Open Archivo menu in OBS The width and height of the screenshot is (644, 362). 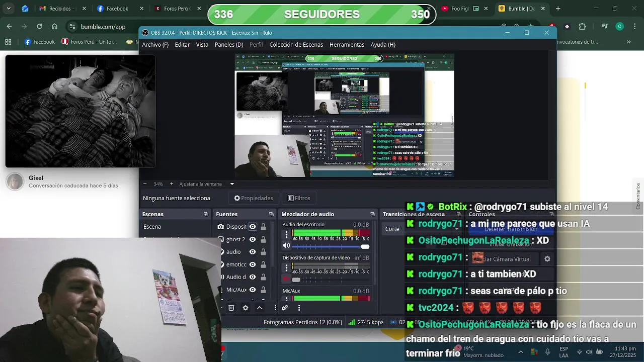[155, 45]
